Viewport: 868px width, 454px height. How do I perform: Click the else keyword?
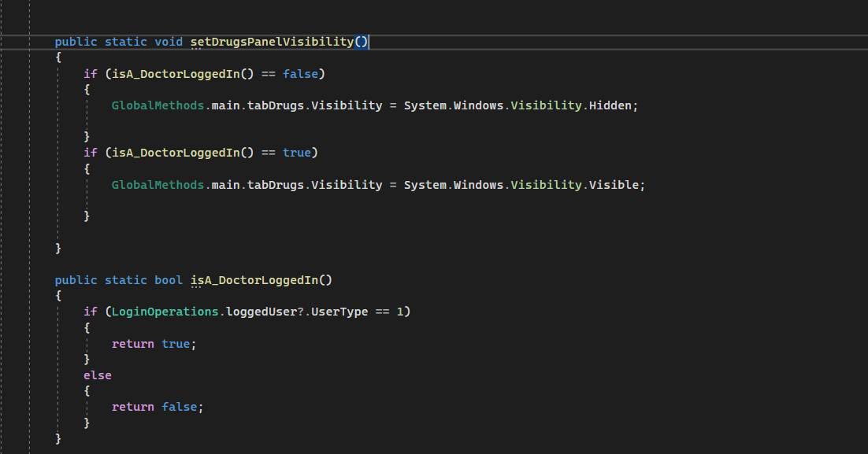point(96,375)
